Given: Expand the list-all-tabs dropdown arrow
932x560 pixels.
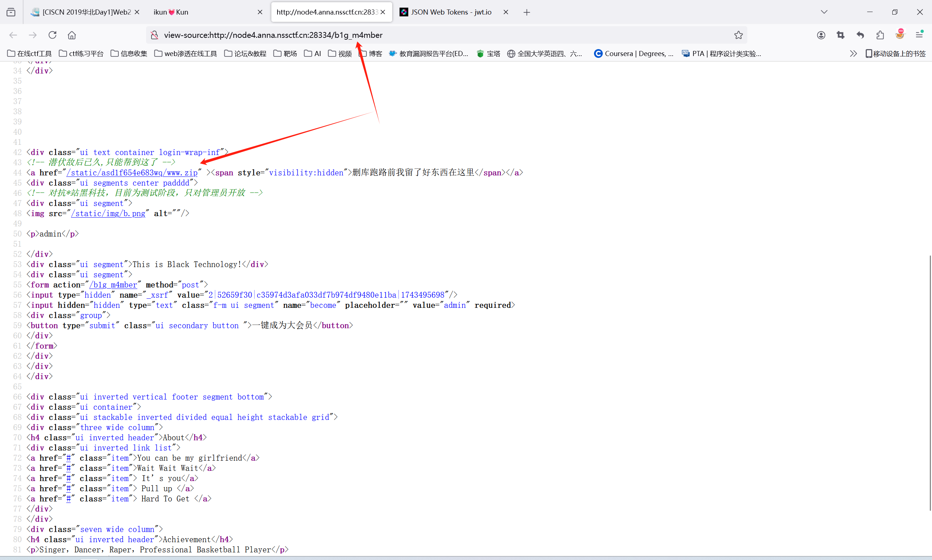Looking at the screenshot, I should [x=824, y=12].
